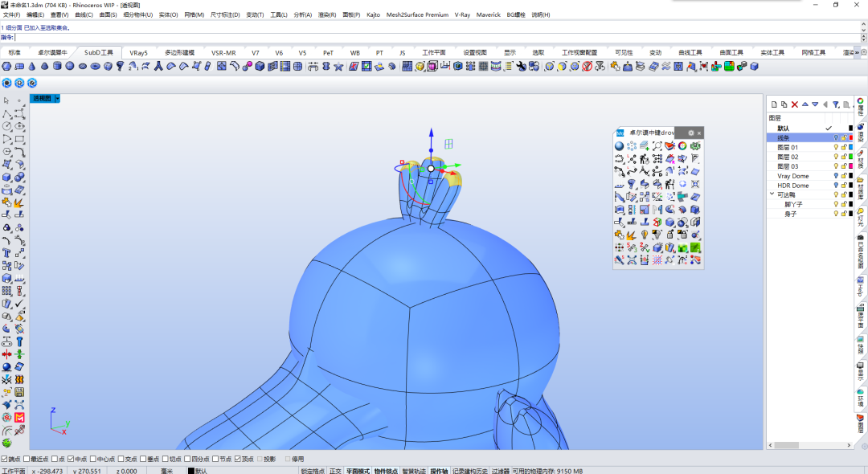Toggle 正交 mode in status bar
The height and width of the screenshot is (474, 868).
pos(335,471)
